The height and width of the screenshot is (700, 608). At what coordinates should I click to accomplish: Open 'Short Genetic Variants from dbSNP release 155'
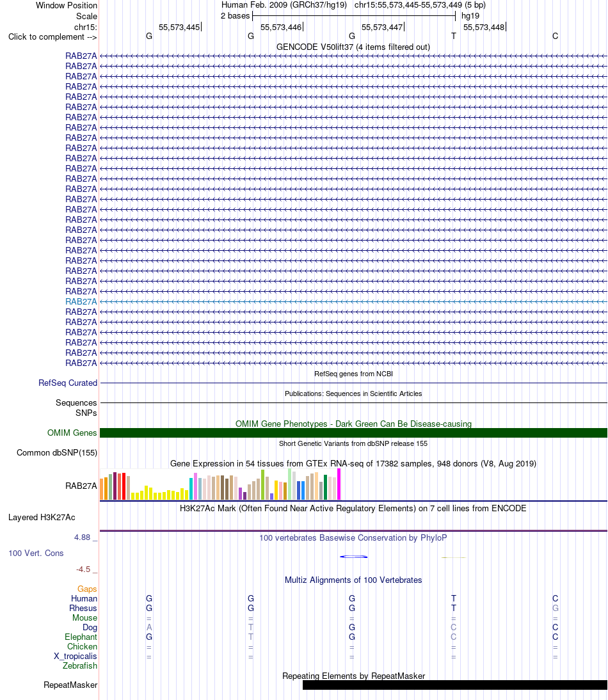tap(353, 443)
